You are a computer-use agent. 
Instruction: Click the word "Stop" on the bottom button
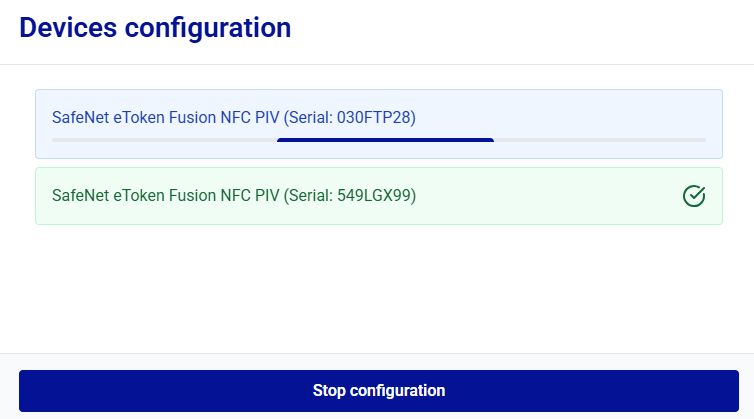pos(329,391)
